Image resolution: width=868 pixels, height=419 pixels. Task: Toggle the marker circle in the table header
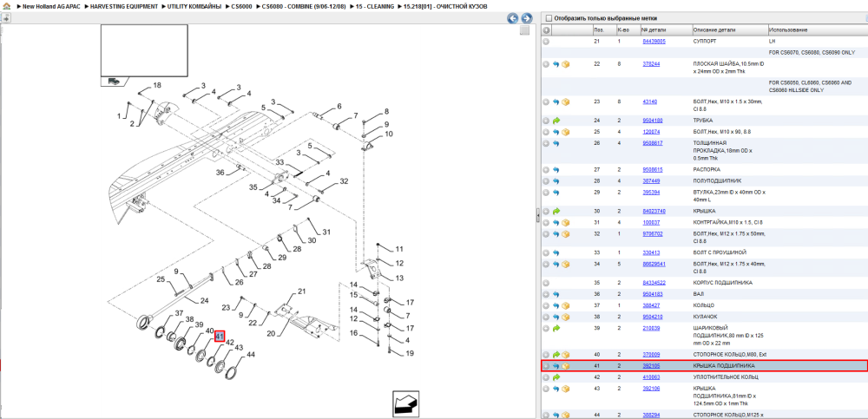tap(546, 29)
